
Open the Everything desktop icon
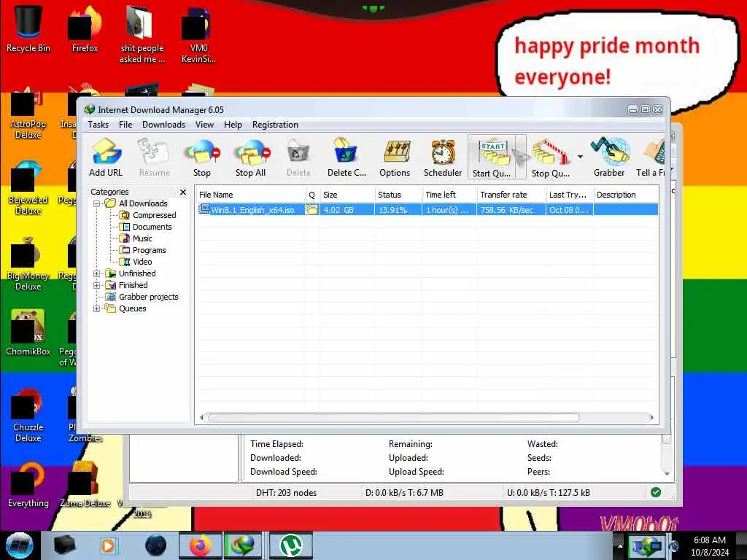click(28, 485)
